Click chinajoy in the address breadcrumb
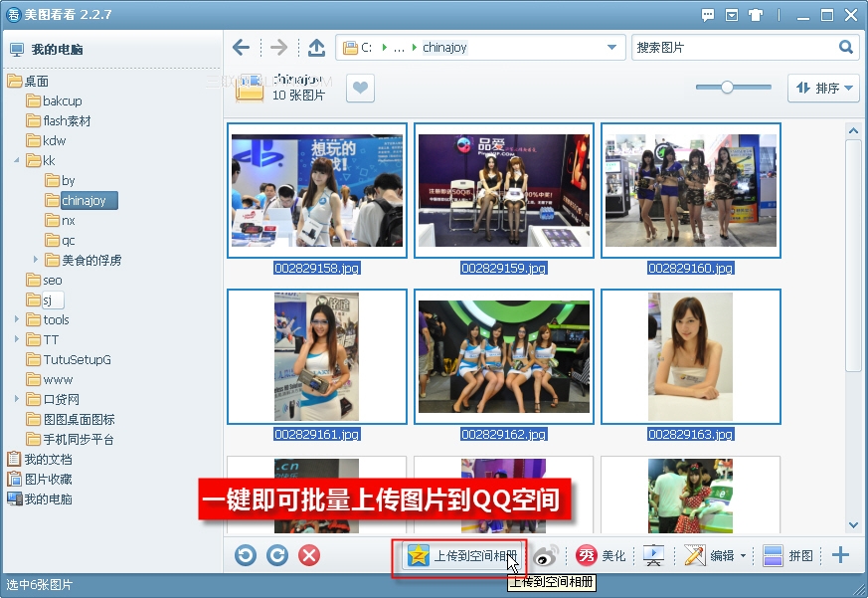This screenshot has height=598, width=868. (444, 48)
